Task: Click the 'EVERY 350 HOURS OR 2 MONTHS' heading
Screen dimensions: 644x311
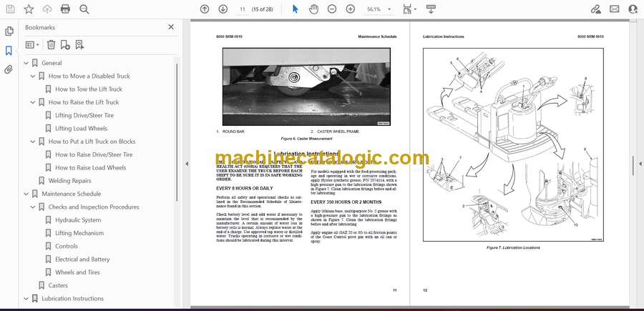Action: tap(346, 202)
